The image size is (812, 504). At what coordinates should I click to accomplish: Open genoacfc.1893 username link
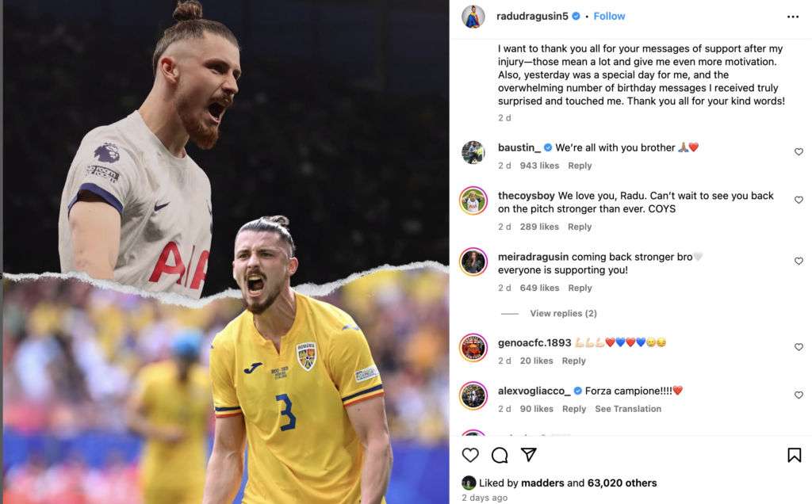[534, 342]
